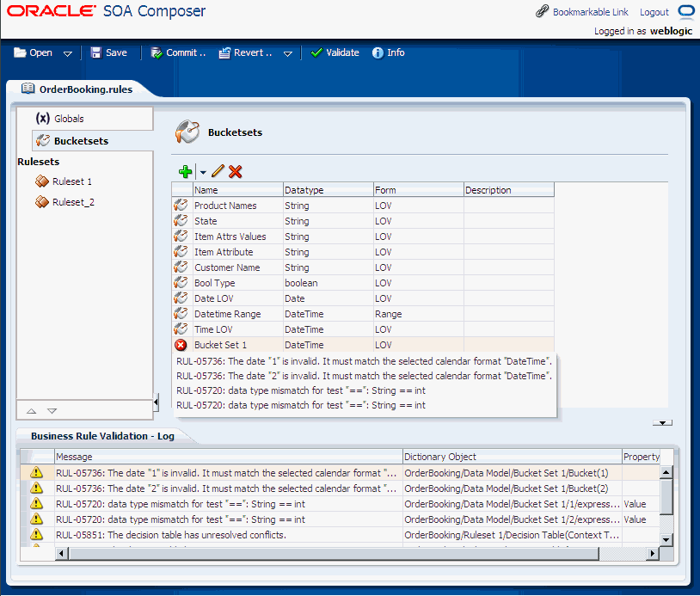
Task: Click the Validate checkmark button
Action: pos(335,52)
